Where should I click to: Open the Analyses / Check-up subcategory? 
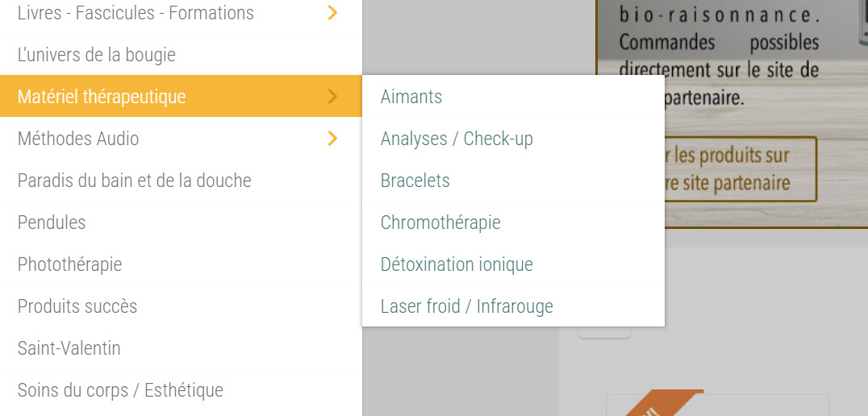coord(457,139)
